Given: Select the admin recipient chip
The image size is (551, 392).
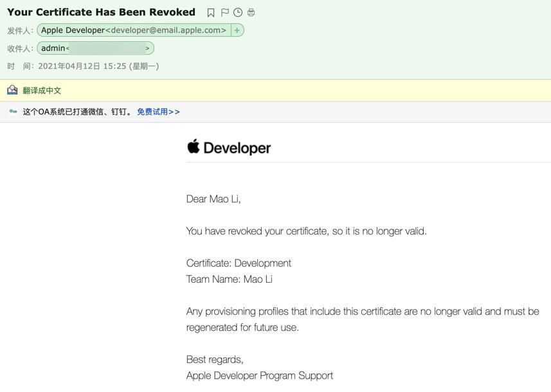Looking at the screenshot, I should tap(95, 48).
